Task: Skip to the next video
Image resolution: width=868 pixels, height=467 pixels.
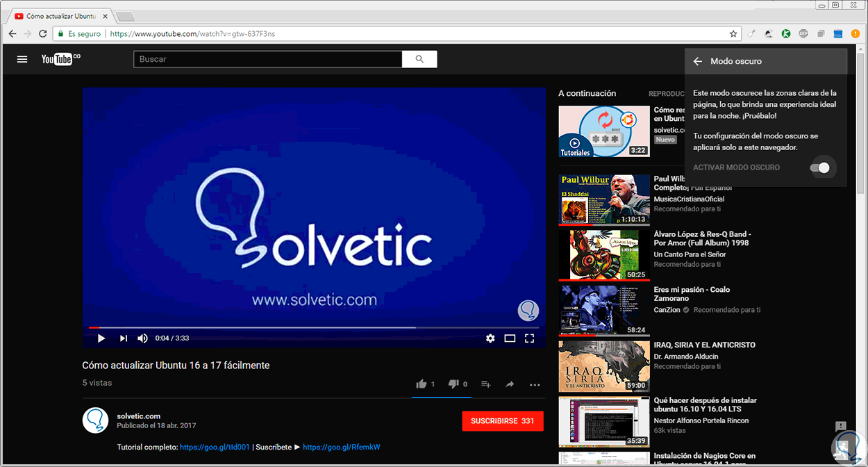Action: (124, 338)
